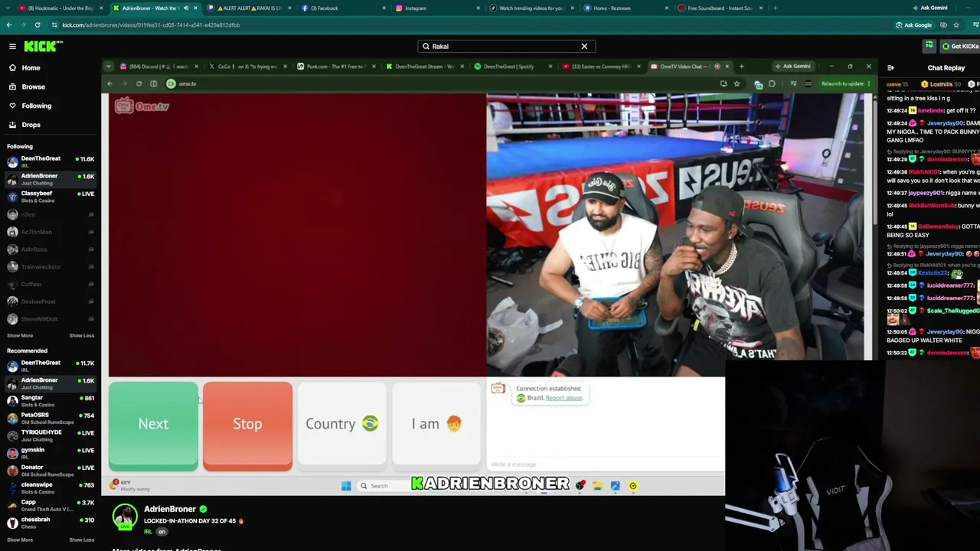
Task: Show Less channels under Following
Action: click(x=82, y=336)
